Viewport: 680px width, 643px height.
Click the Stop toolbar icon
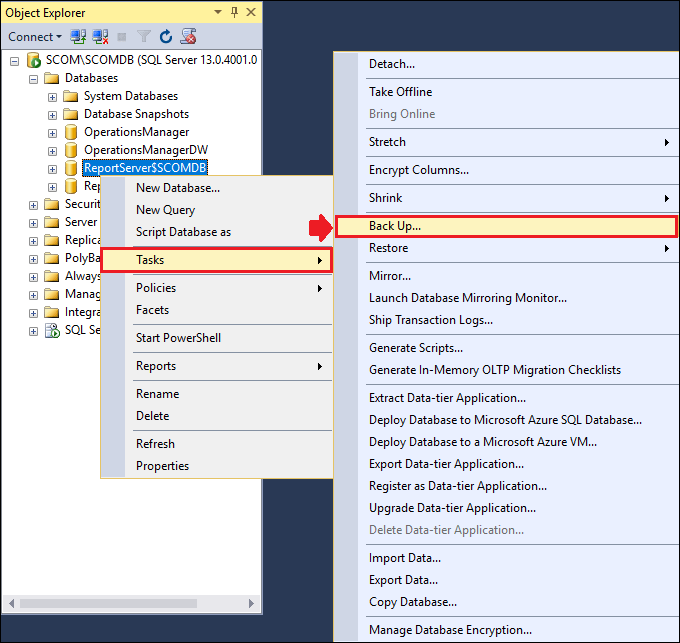click(122, 37)
